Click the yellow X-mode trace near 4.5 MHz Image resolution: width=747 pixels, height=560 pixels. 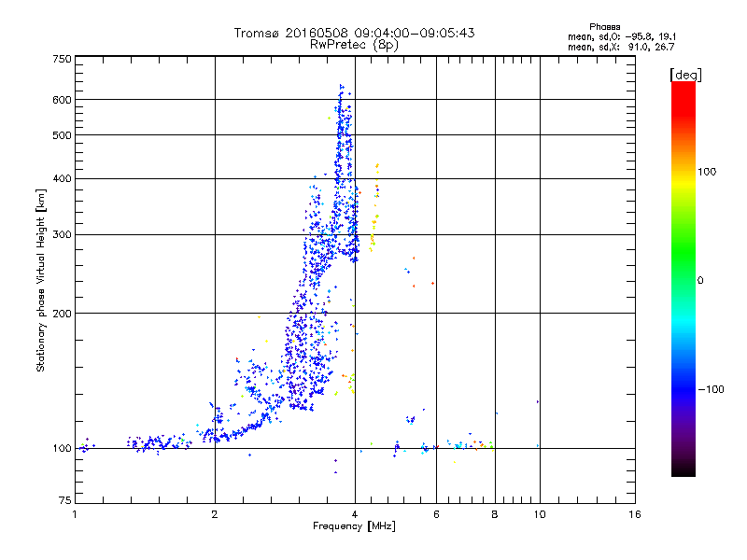pyautogui.click(x=374, y=209)
